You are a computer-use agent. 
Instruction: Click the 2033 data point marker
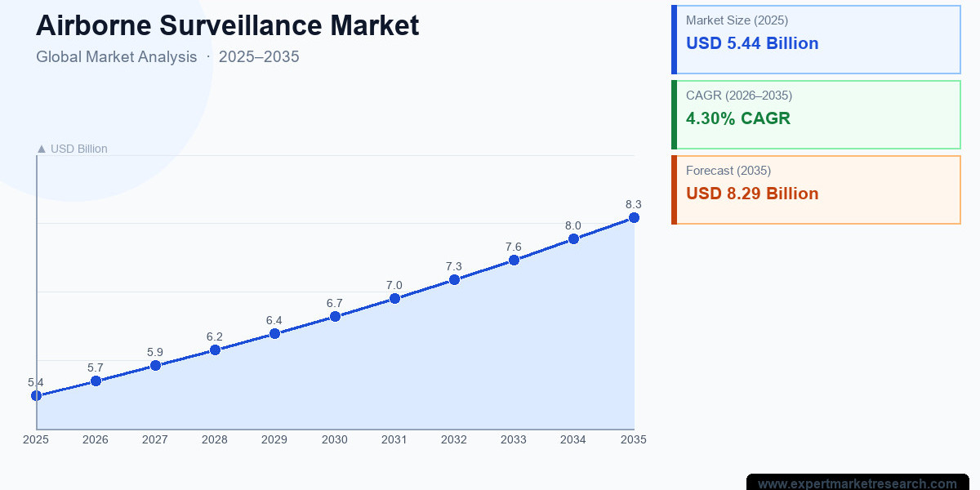tap(514, 260)
